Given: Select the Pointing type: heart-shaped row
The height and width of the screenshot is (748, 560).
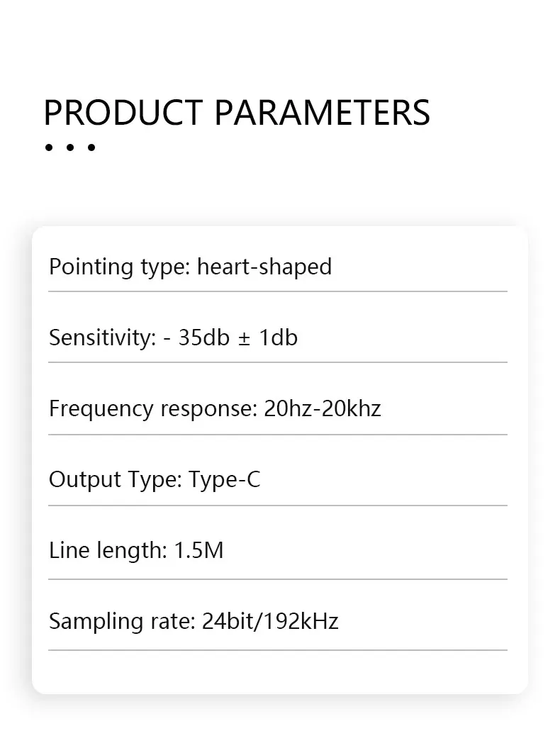Looking at the screenshot, I should pos(278,267).
